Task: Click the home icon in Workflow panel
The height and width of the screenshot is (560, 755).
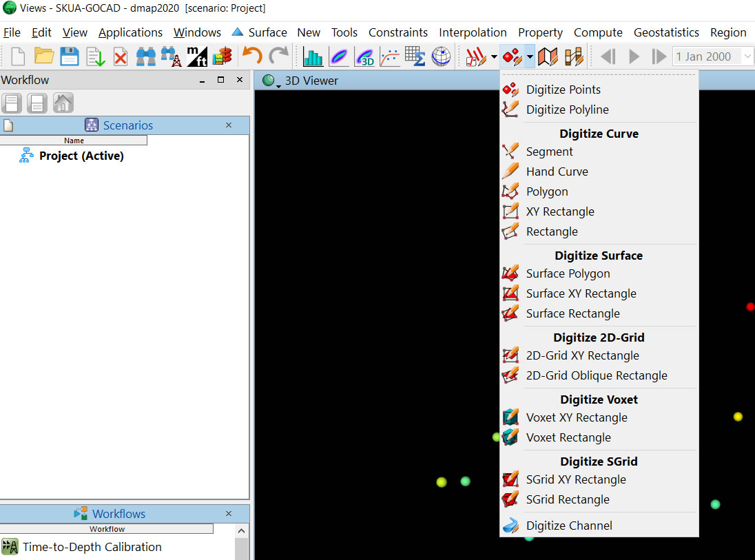Action: (63, 103)
